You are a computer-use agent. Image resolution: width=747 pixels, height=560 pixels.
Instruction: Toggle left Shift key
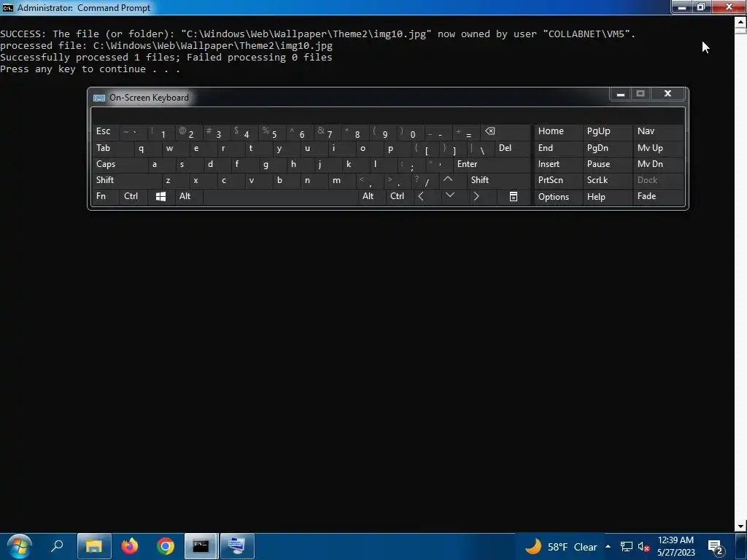pos(126,180)
